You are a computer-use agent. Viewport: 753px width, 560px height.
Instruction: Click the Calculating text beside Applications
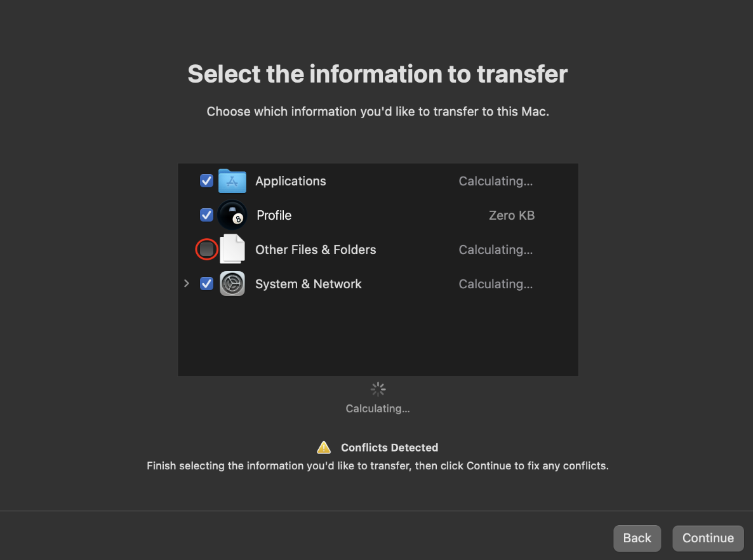(495, 181)
